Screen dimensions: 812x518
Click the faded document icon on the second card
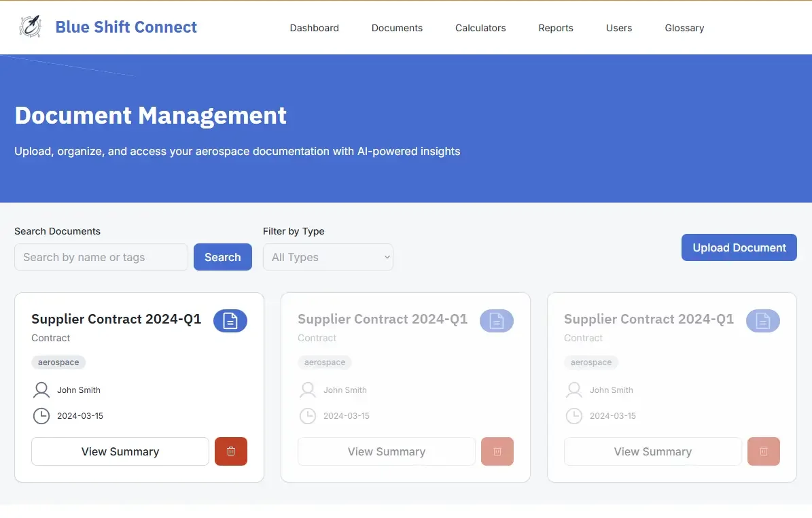tap(497, 320)
